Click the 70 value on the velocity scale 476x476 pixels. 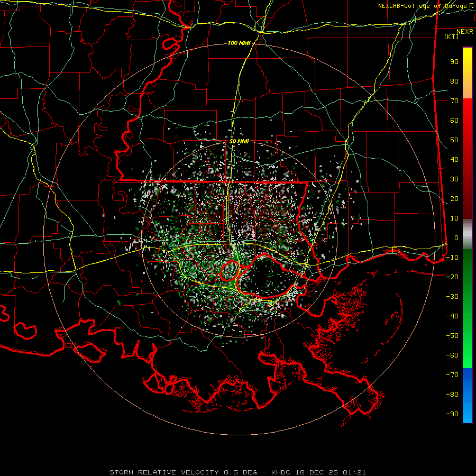pos(454,101)
